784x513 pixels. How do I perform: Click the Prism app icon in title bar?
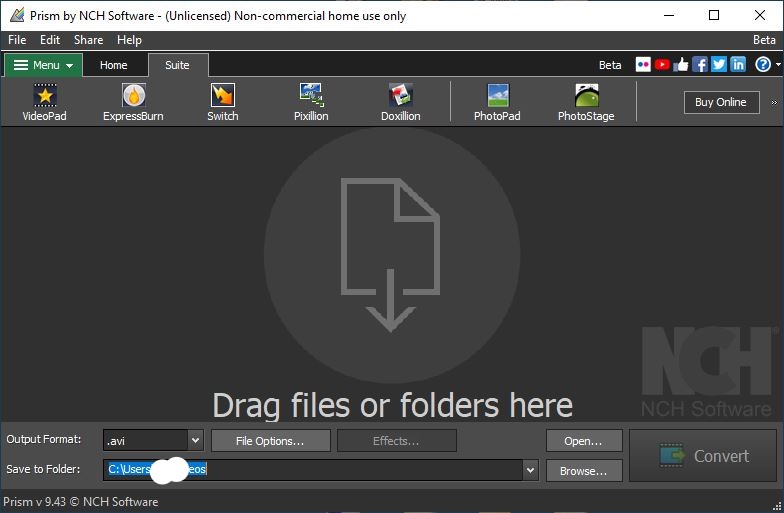pyautogui.click(x=17, y=15)
